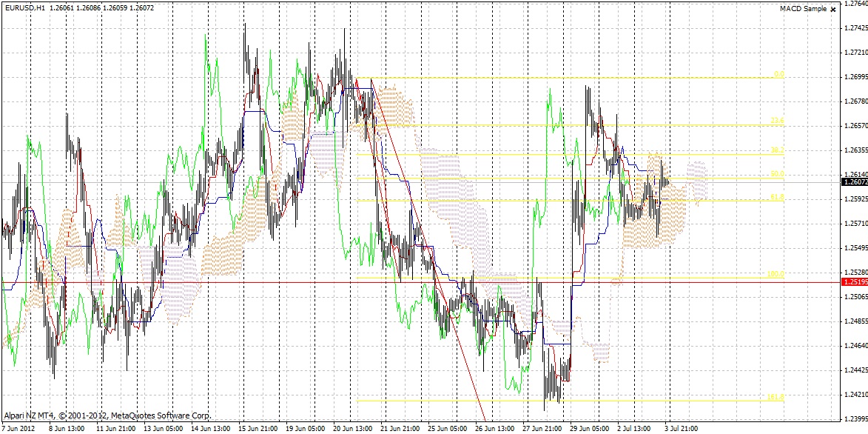868x434 pixels.
Task: Click the Fibonacci 61.8 level label
Action: click(777, 197)
